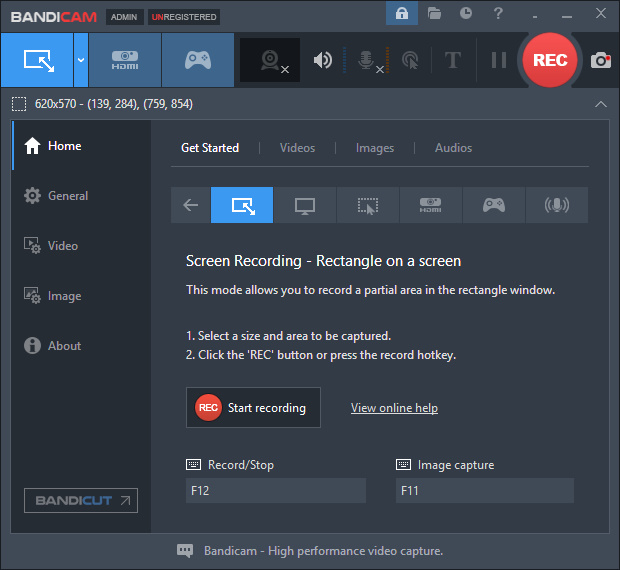Open the output folder icon
This screenshot has width=620, height=570.
click(x=434, y=13)
